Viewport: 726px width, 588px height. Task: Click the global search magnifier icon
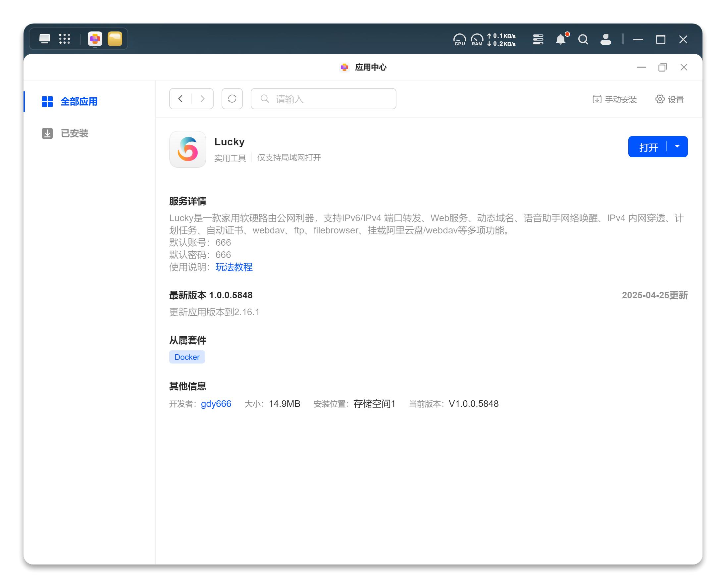[x=583, y=39]
